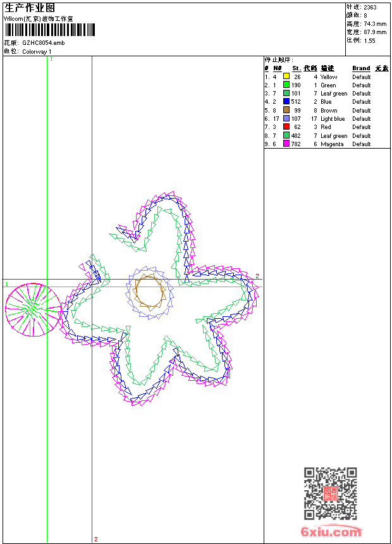Click the brown ring at the flower center

point(149,292)
